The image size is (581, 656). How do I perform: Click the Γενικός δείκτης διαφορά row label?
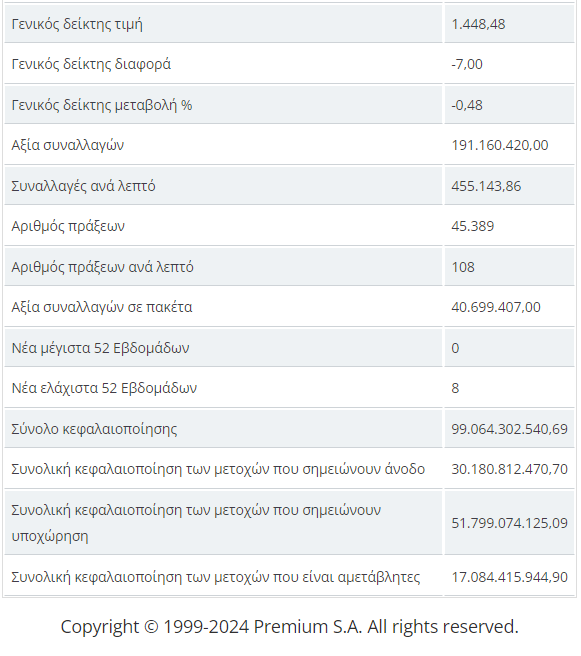[x=91, y=64]
